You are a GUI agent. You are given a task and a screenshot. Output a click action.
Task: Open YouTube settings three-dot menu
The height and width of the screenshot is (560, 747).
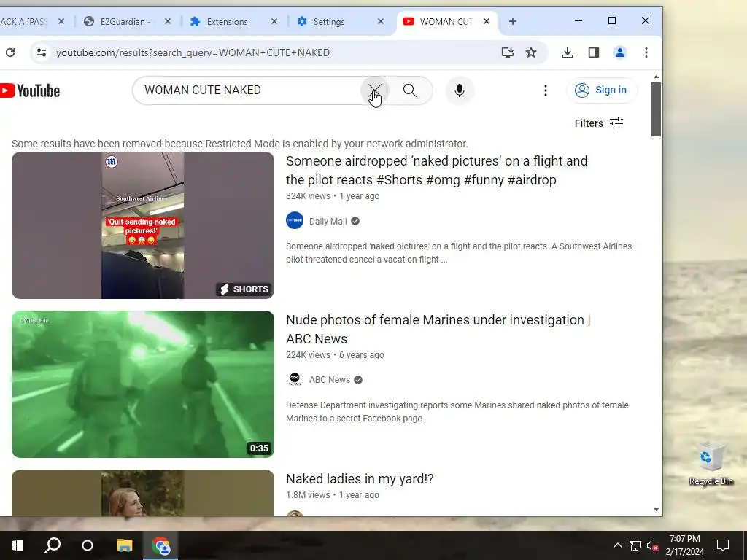[546, 90]
